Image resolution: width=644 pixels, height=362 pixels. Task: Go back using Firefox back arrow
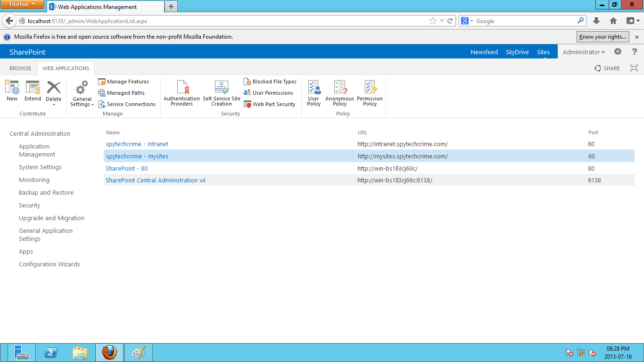coord(9,21)
